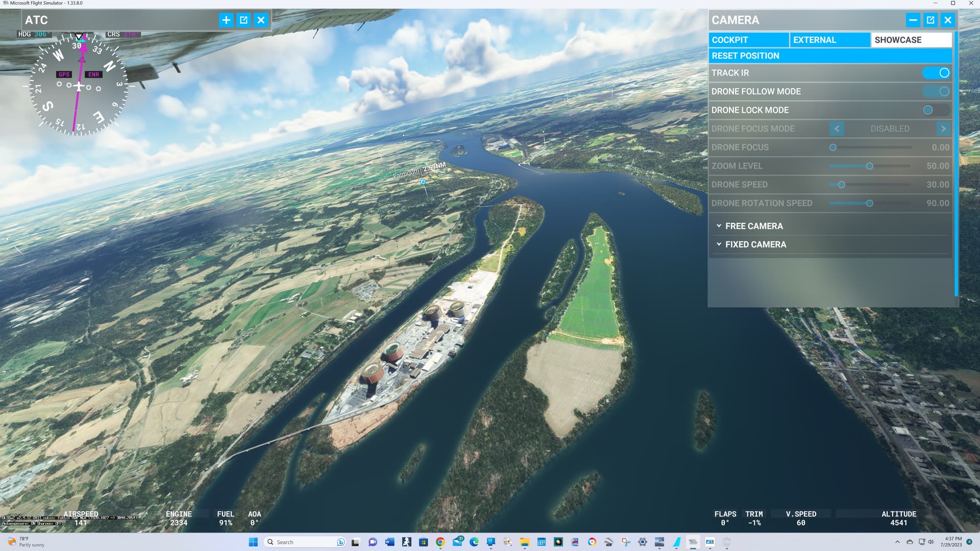Open Google Chrome from the taskbar
The width and height of the screenshot is (980, 551).
pos(440,542)
